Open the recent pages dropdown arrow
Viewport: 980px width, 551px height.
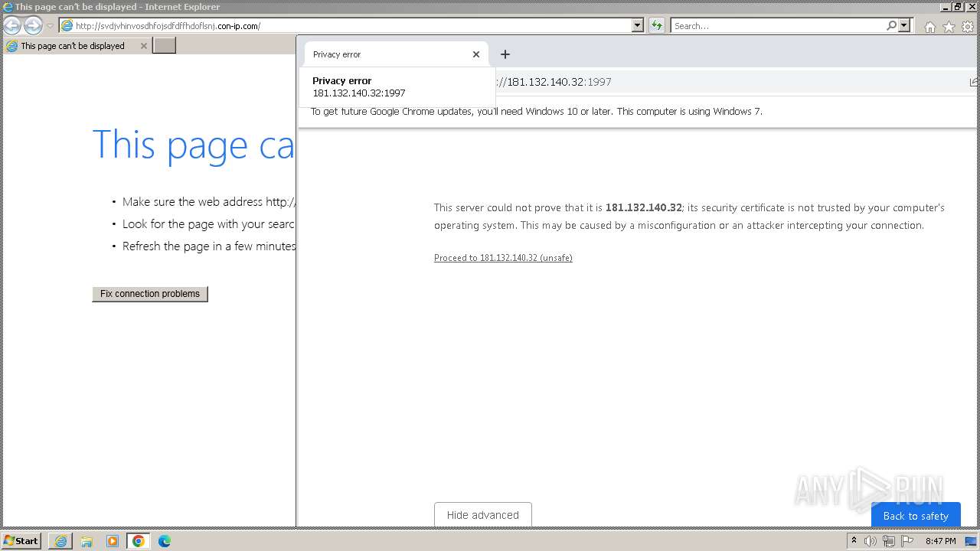tap(50, 26)
